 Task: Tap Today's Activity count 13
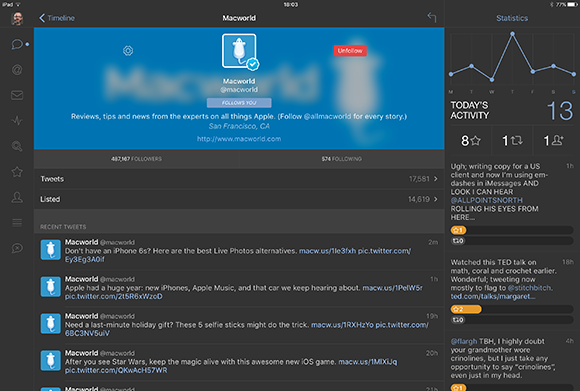[560, 111]
